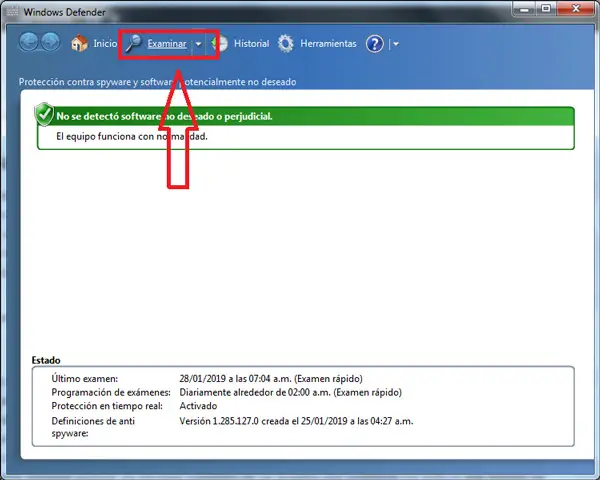Start a scan via Examinar link
The image size is (600, 480).
coord(167,44)
